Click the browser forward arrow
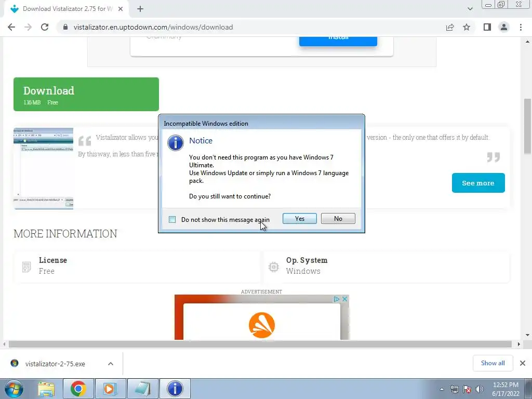This screenshot has width=532, height=399. pyautogui.click(x=28, y=27)
